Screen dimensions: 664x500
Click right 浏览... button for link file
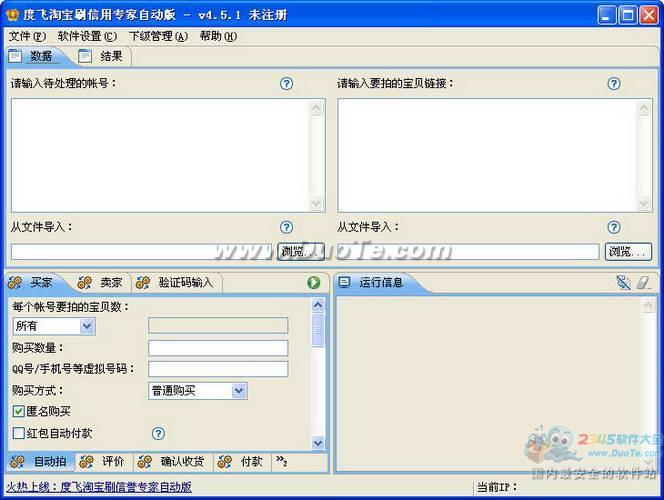628,251
